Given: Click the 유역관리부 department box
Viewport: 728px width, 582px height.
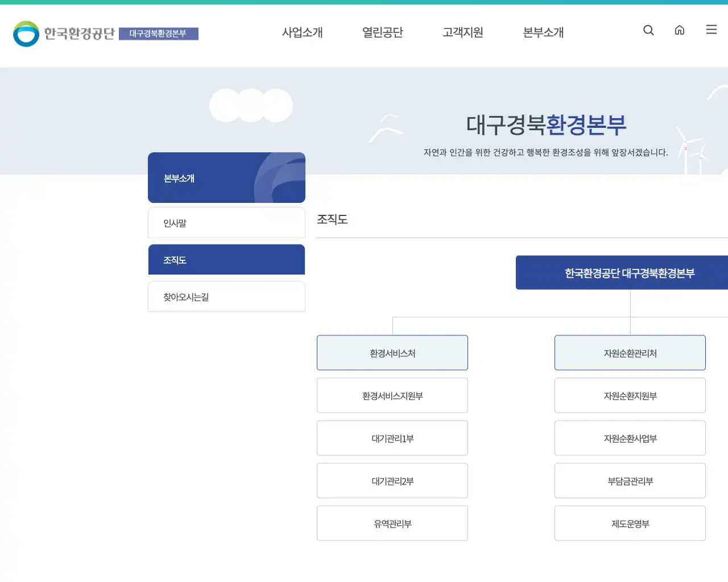Looking at the screenshot, I should tap(392, 523).
